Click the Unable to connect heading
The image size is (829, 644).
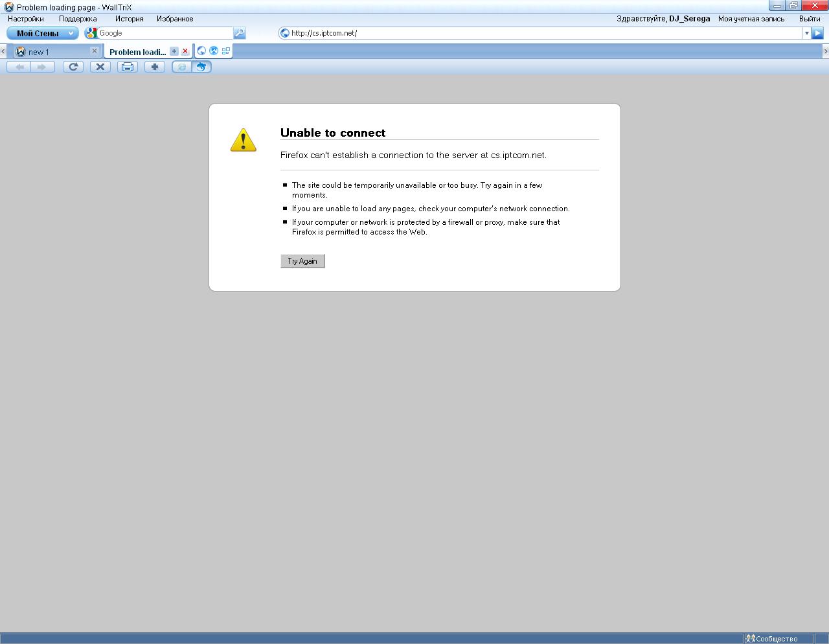333,133
